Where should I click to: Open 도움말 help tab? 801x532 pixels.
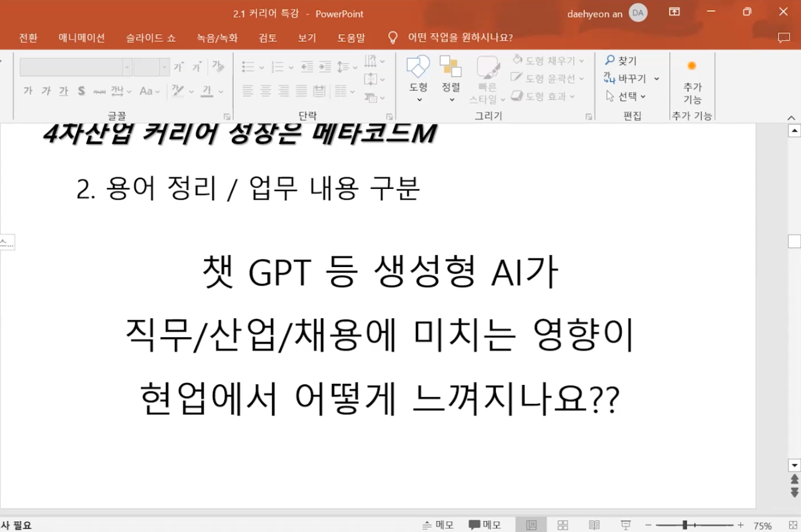pyautogui.click(x=351, y=37)
